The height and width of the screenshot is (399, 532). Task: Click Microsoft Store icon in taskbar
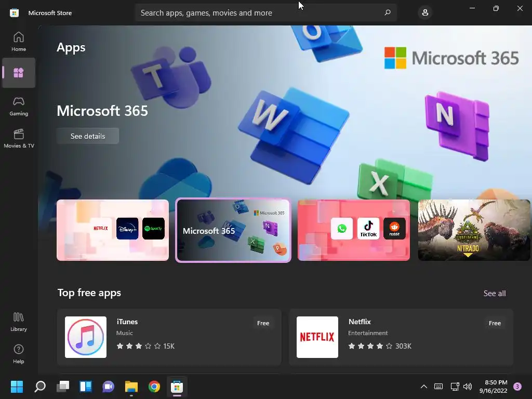177,386
